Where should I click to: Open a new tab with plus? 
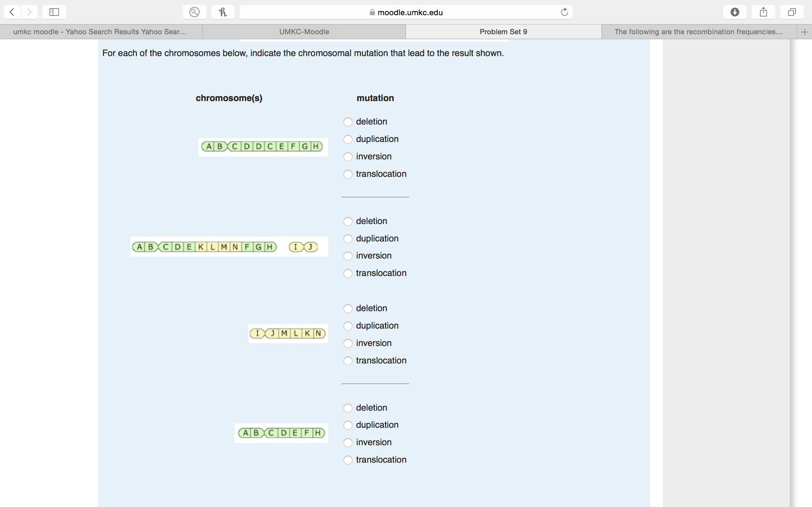click(804, 32)
